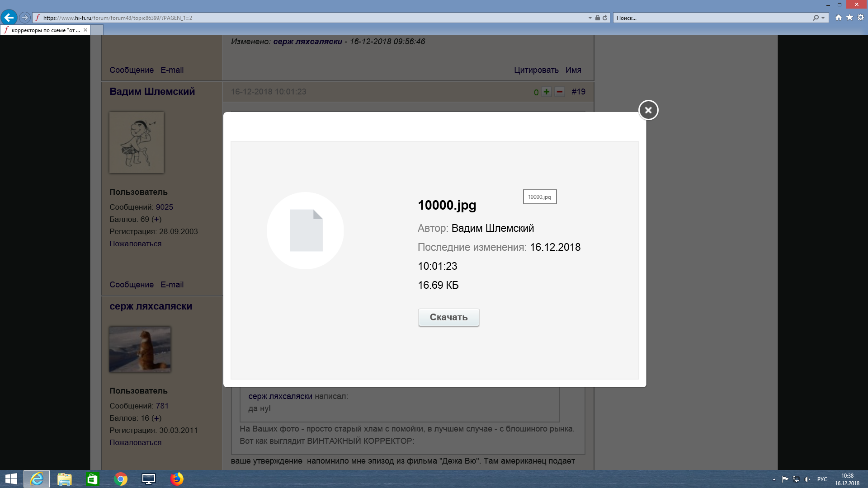This screenshot has width=868, height=488.
Task: Click the generic file icon in preview
Action: tap(306, 230)
